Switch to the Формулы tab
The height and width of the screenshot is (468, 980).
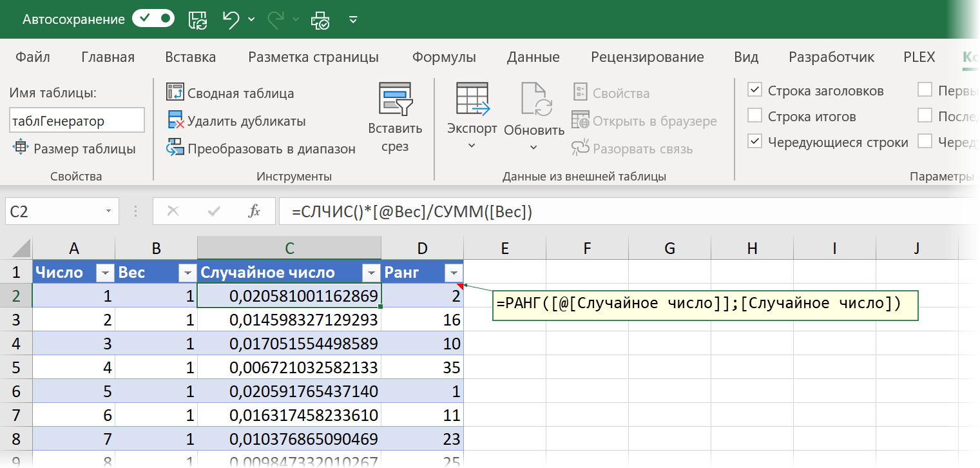point(444,57)
